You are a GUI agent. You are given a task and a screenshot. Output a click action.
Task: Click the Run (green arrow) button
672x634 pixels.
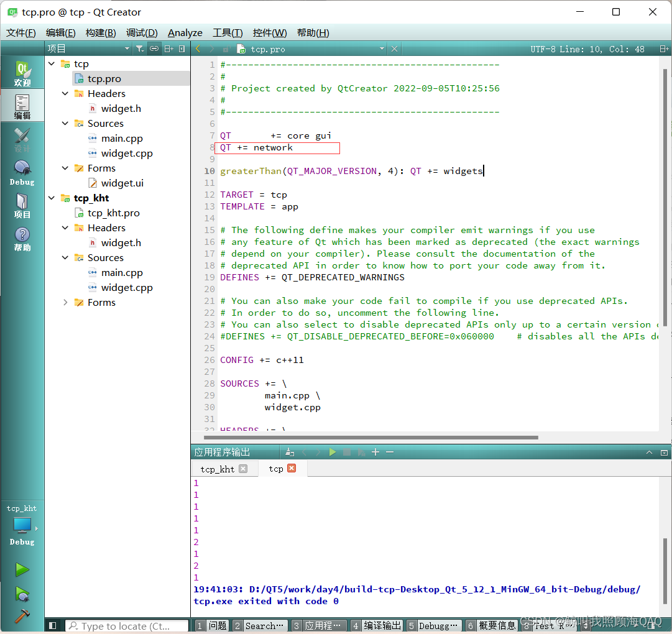(22, 569)
